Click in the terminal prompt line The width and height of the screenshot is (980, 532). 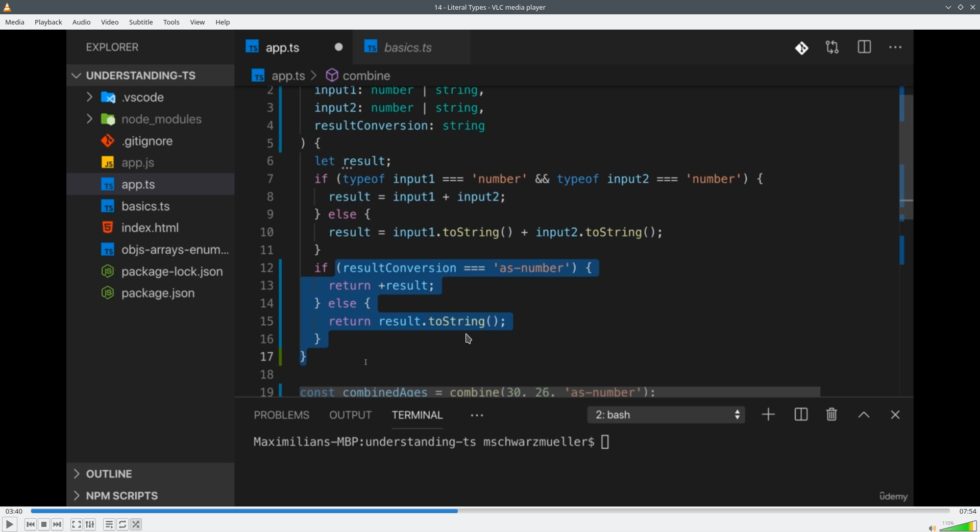click(432, 442)
